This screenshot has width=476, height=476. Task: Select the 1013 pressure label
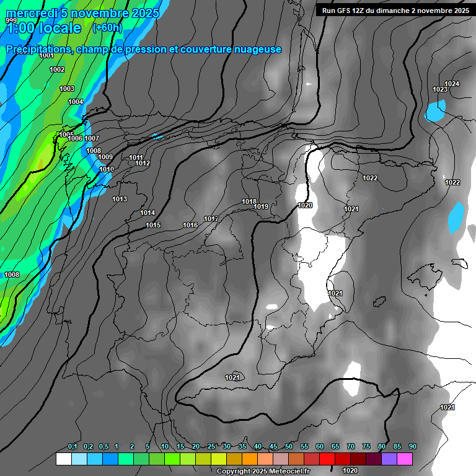(x=120, y=199)
